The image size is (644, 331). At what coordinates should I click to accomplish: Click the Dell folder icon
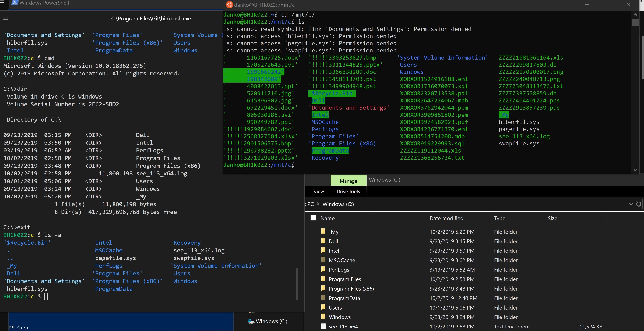tap(323, 241)
